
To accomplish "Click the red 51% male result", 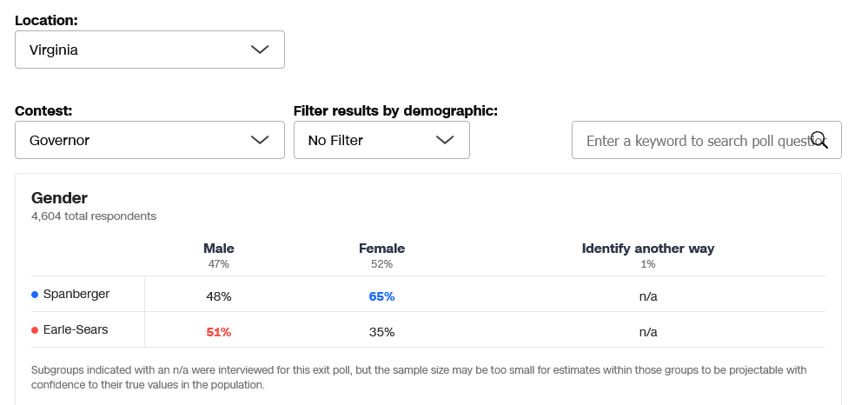I will [x=219, y=332].
